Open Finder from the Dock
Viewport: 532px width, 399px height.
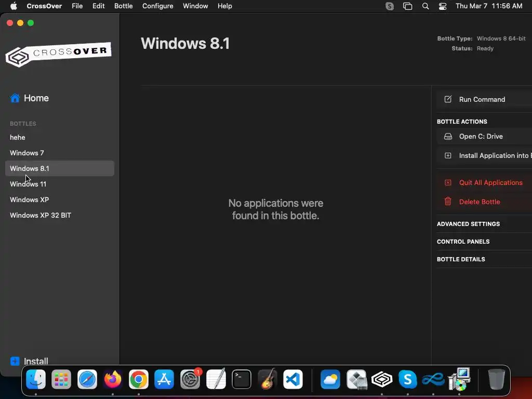point(36,379)
